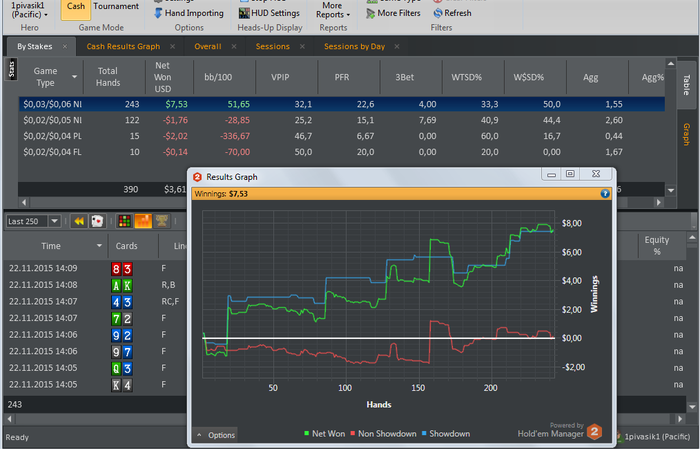Expand Options in the Results Graph

216,435
